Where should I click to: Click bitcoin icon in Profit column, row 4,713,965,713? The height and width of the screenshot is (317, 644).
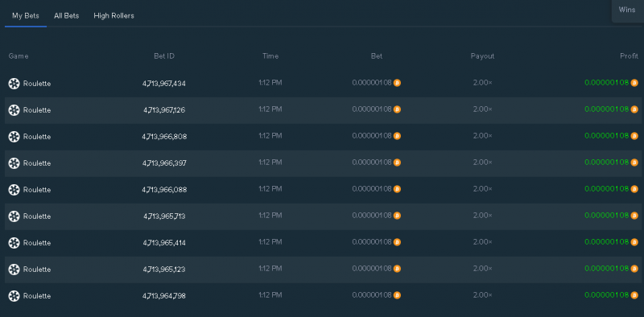[634, 216]
